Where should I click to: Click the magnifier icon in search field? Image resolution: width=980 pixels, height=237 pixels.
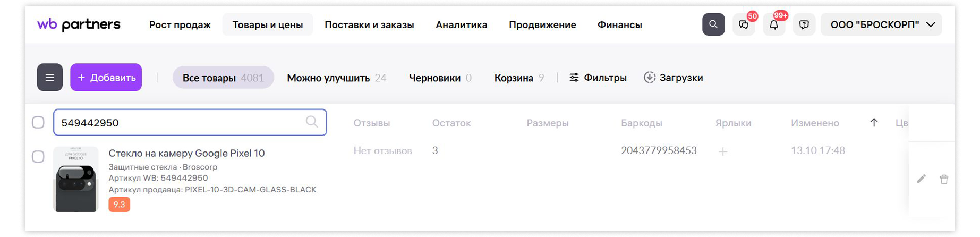click(312, 122)
